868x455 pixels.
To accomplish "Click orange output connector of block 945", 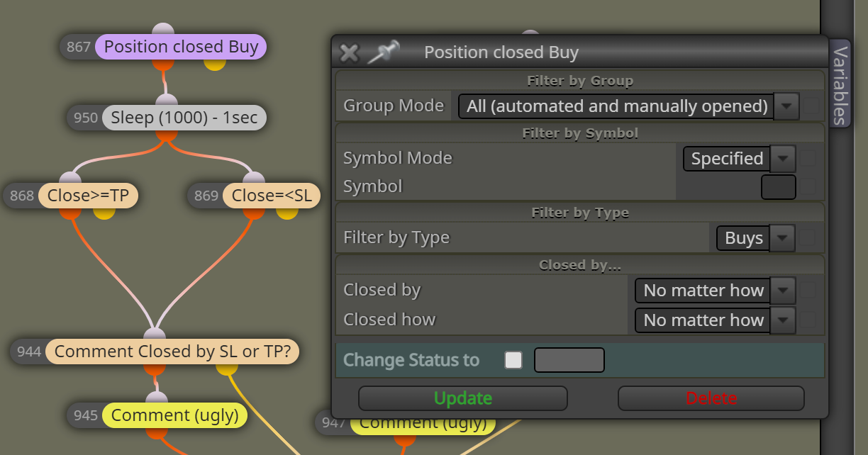I will (156, 432).
